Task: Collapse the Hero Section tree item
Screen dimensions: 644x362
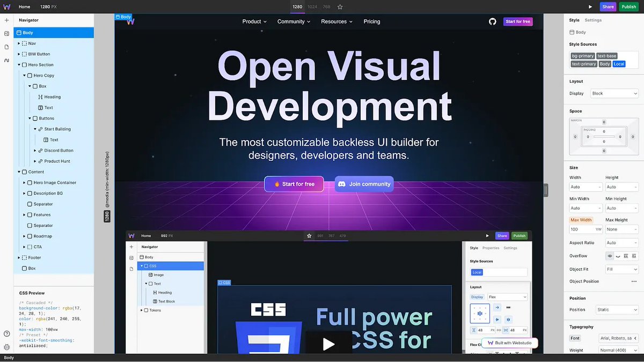Action: [x=18, y=64]
